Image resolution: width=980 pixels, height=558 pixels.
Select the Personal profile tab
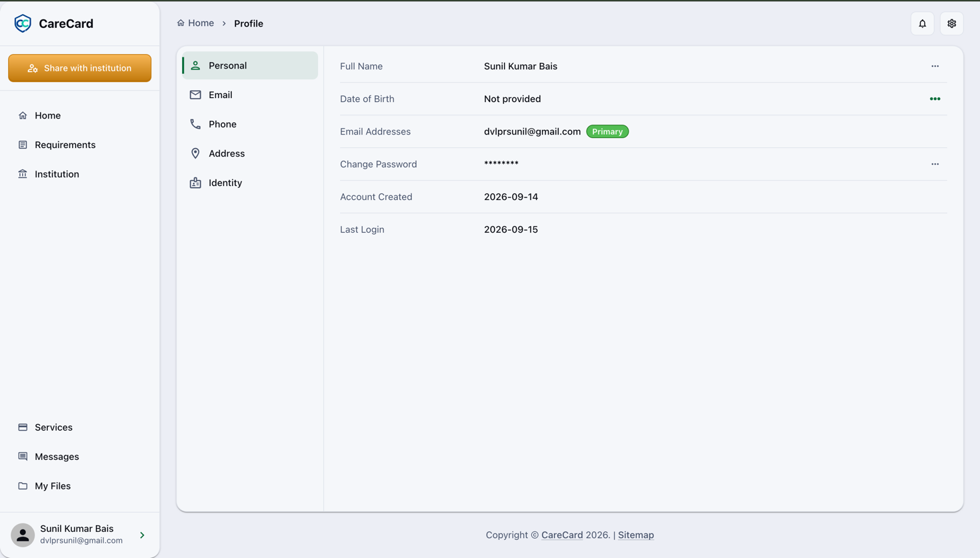(250, 65)
